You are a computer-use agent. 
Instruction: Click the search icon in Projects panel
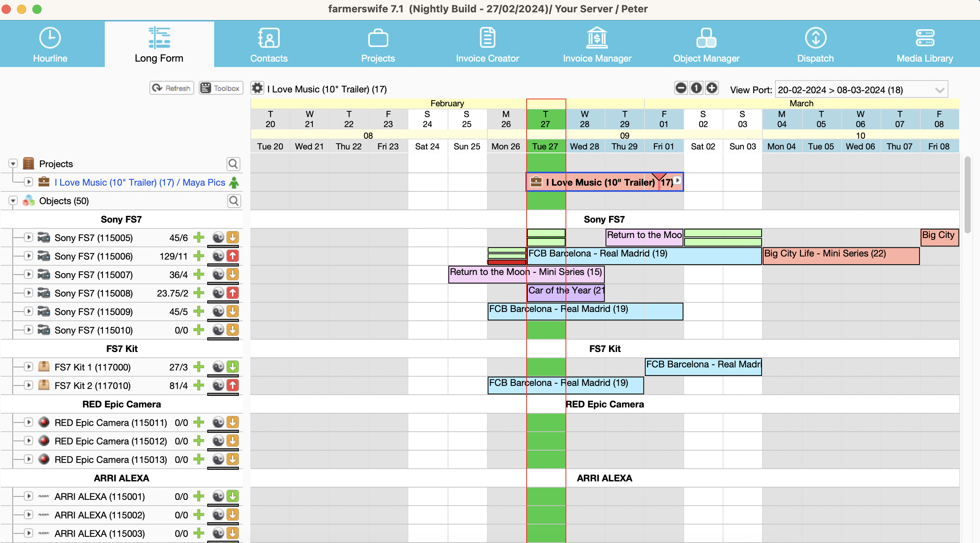click(234, 163)
